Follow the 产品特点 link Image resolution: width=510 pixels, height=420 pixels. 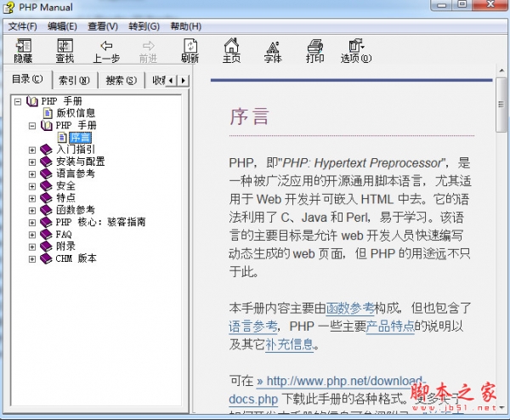click(x=390, y=326)
